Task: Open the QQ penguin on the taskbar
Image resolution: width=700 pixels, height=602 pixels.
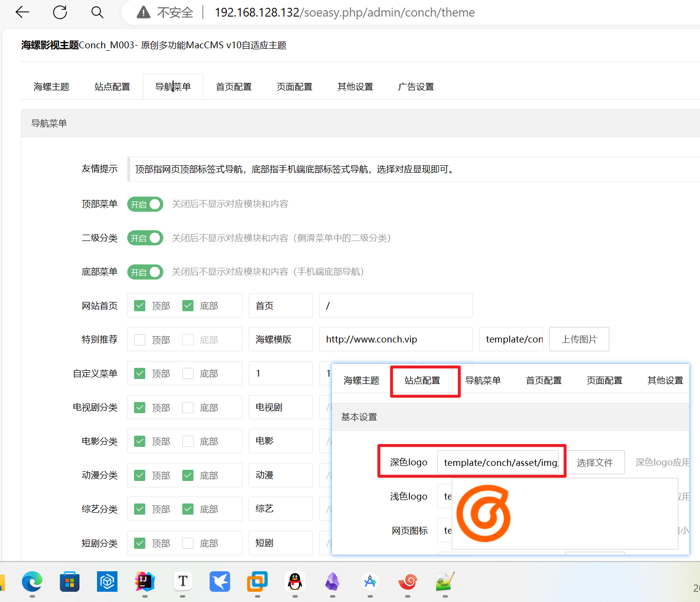Action: tap(295, 582)
